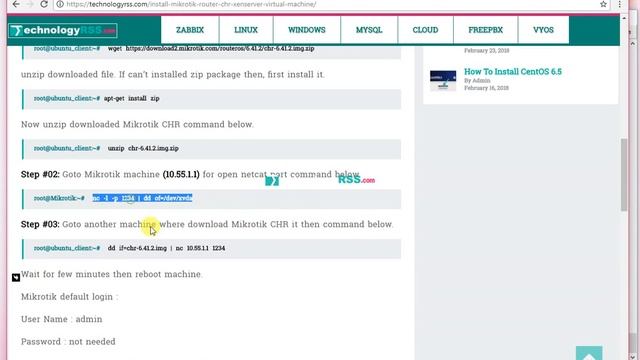
Task: Go back using the browser back arrow
Action: (16, 4)
